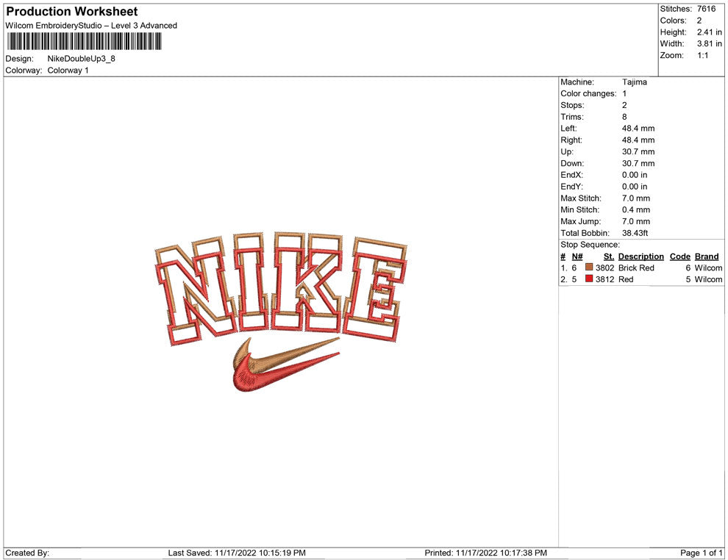Click the N# column header
Viewport: 728px width, 560px height.
577,256
